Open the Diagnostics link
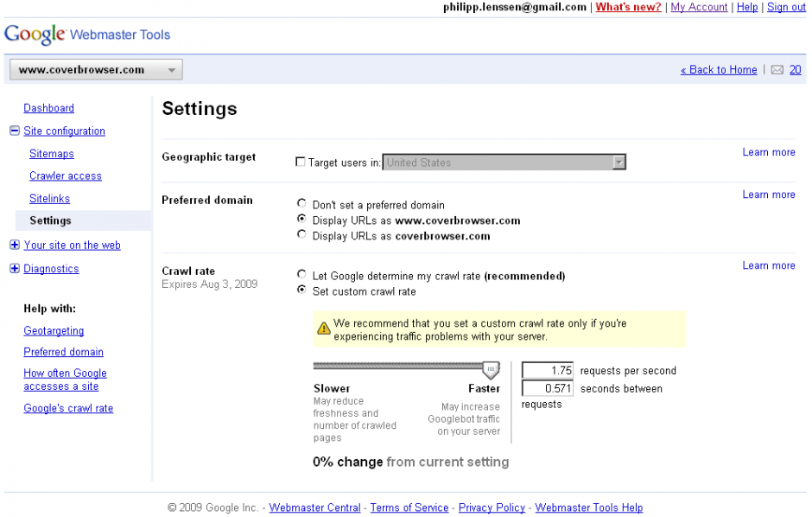Screen dimensions: 812x517 point(51,269)
